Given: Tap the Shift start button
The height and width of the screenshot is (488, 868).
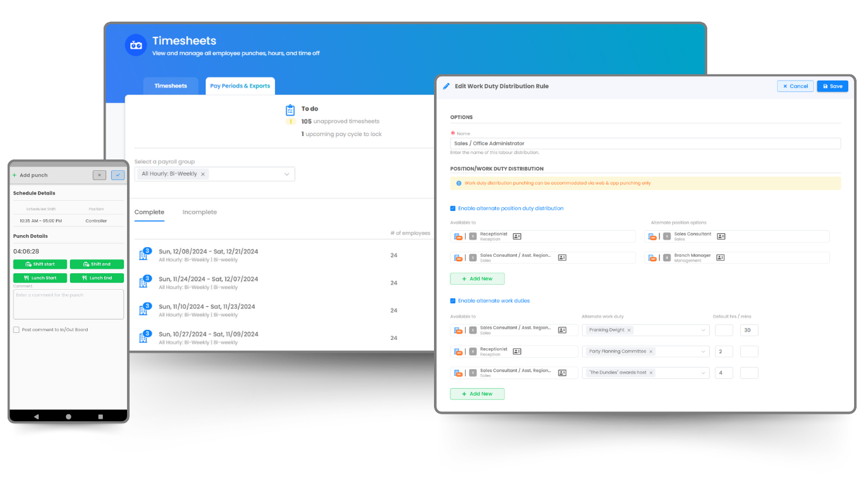Looking at the screenshot, I should coord(40,264).
